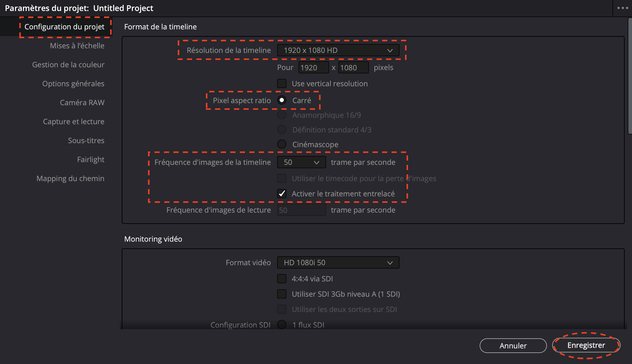Choose 1 flux SDI configuration
Screen dimensions: 632x364
click(282, 325)
